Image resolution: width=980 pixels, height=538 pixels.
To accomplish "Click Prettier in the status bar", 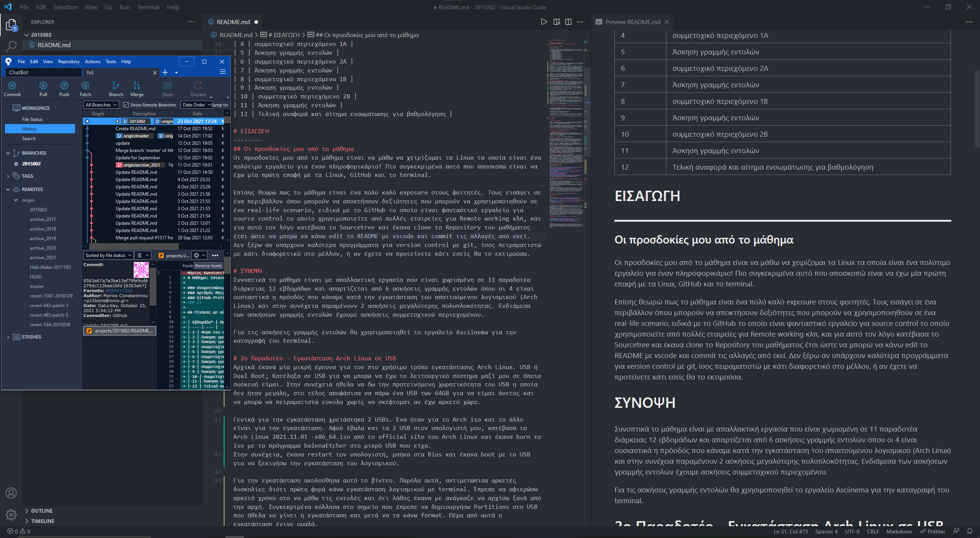I will (933, 531).
